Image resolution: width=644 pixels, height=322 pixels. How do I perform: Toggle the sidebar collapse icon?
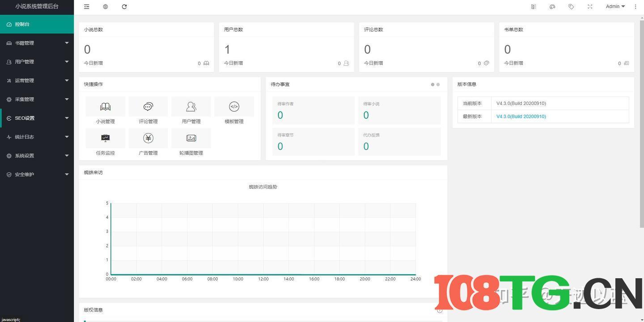pos(86,7)
